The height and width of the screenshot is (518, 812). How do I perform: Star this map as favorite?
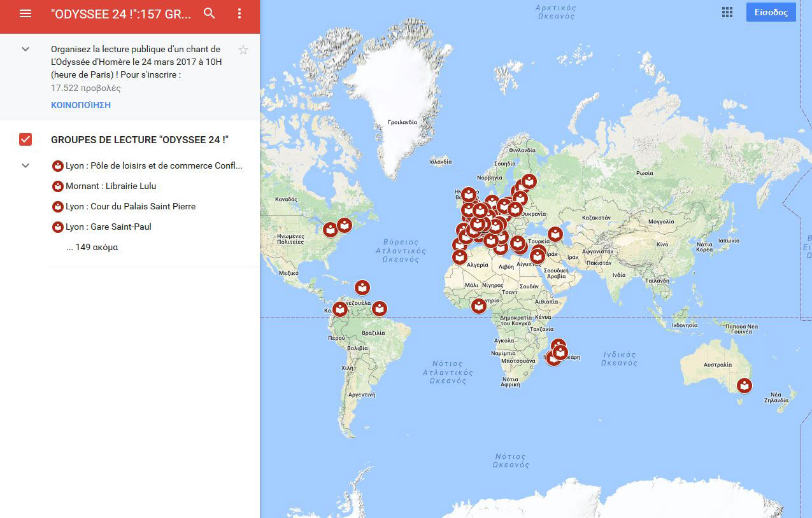pos(243,50)
